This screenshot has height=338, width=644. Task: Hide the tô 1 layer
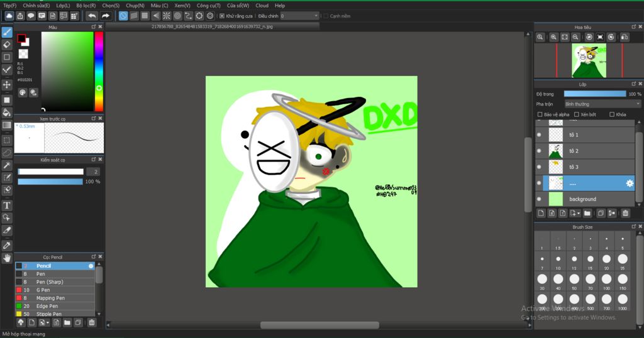coord(539,135)
